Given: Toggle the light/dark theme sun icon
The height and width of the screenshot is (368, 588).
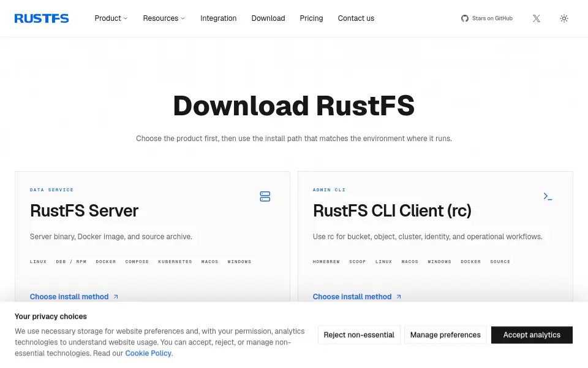Looking at the screenshot, I should pyautogui.click(x=564, y=18).
